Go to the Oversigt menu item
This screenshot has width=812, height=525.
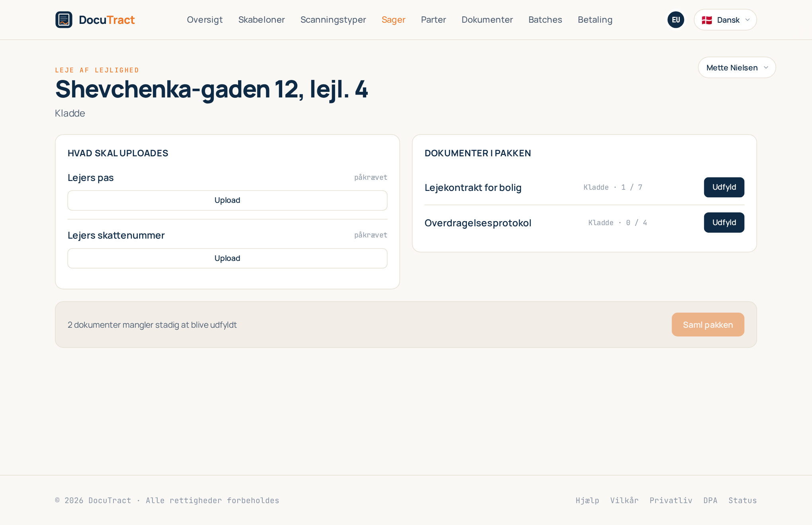[x=205, y=20]
